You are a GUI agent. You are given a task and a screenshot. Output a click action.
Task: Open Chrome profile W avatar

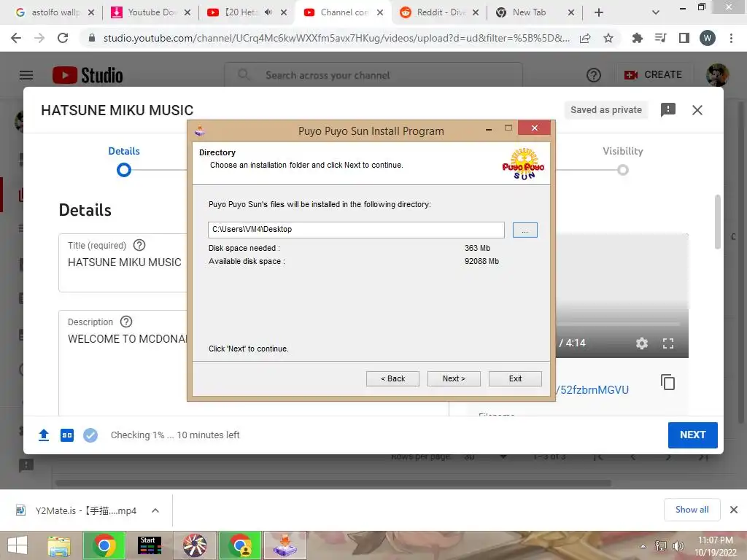[708, 38]
